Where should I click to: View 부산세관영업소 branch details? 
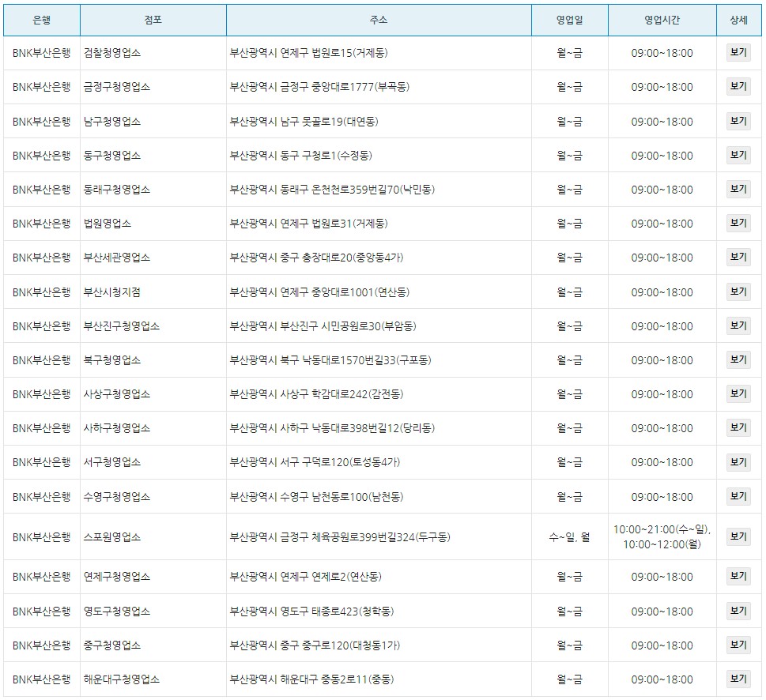pyautogui.click(x=740, y=258)
